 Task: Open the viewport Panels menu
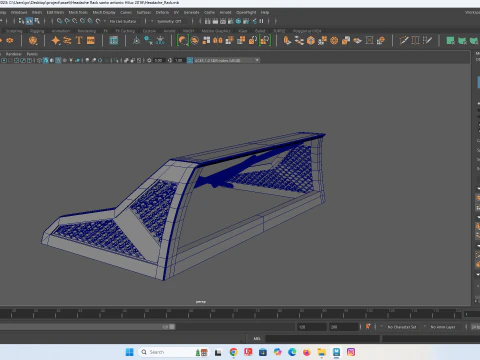(x=32, y=54)
